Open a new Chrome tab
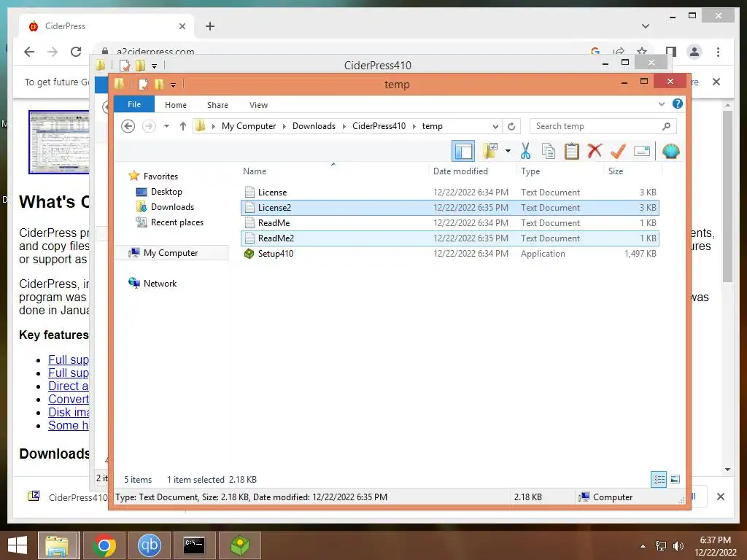Viewport: 747px width, 560px height. [210, 26]
